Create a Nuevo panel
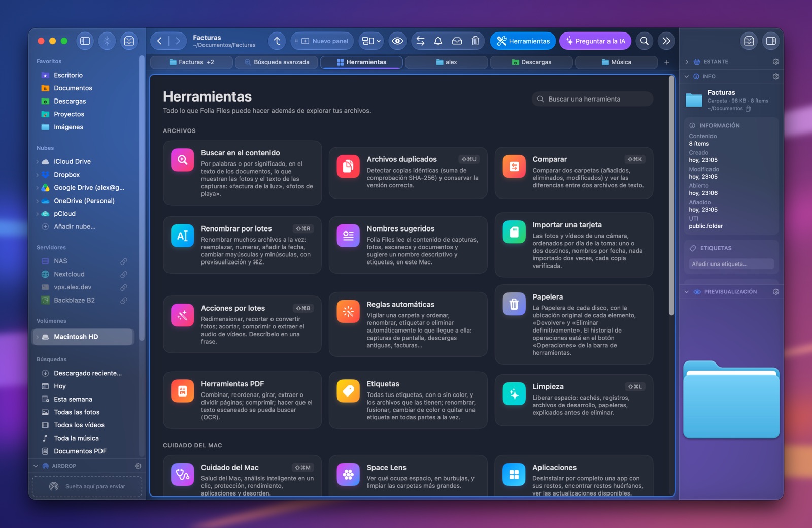 (322, 41)
